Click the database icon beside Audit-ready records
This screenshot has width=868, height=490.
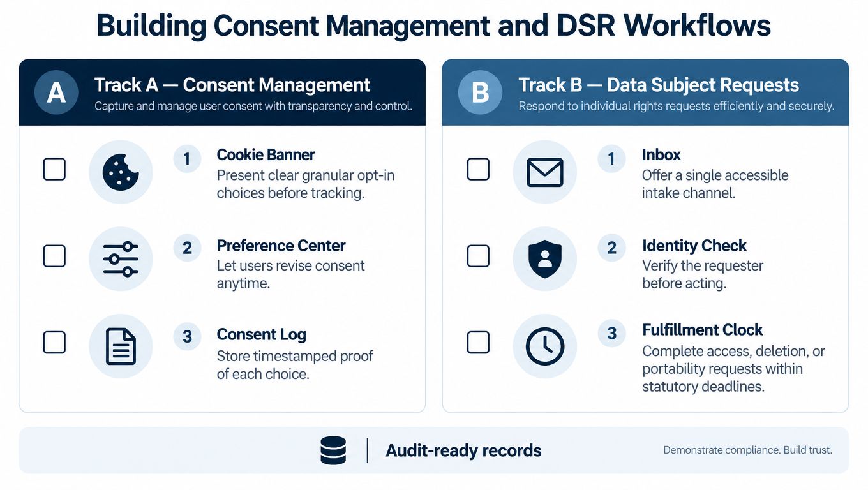pyautogui.click(x=333, y=450)
